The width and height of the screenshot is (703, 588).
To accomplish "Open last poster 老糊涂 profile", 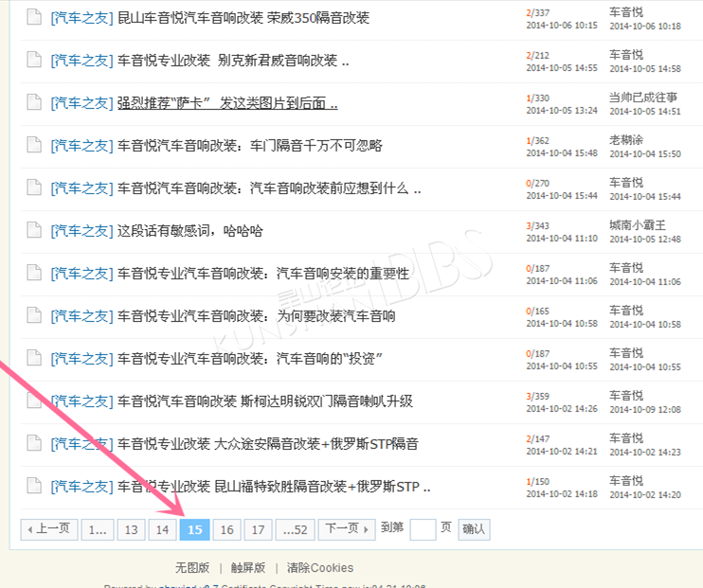I will pos(626,140).
